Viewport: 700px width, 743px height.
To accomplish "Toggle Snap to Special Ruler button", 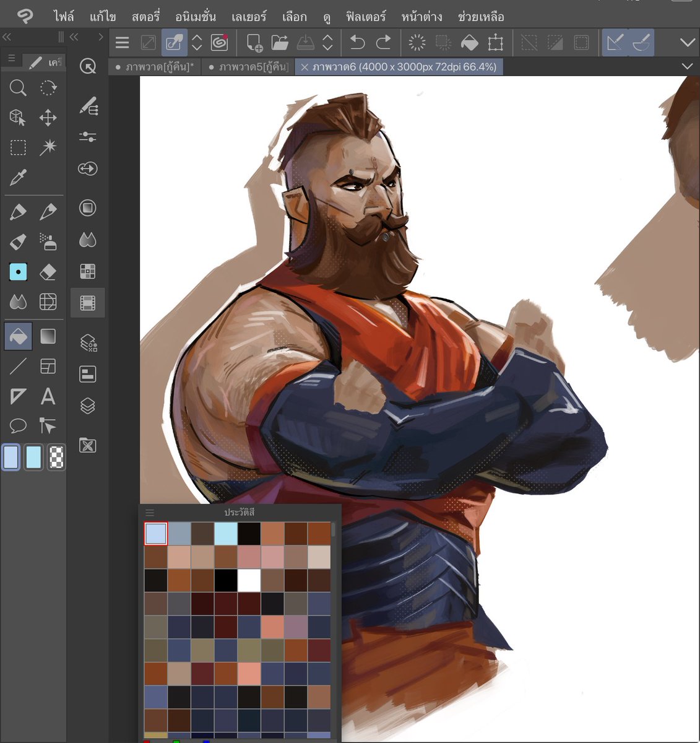I will pos(641,42).
